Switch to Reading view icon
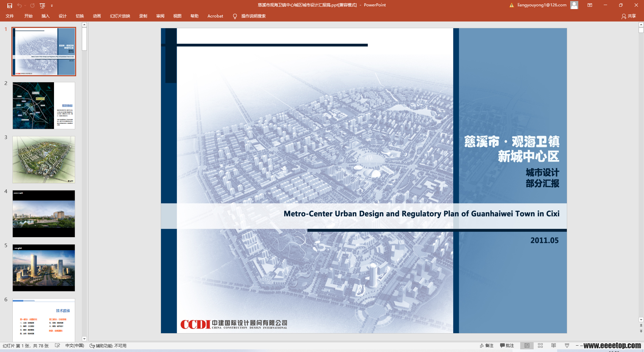 click(554, 346)
